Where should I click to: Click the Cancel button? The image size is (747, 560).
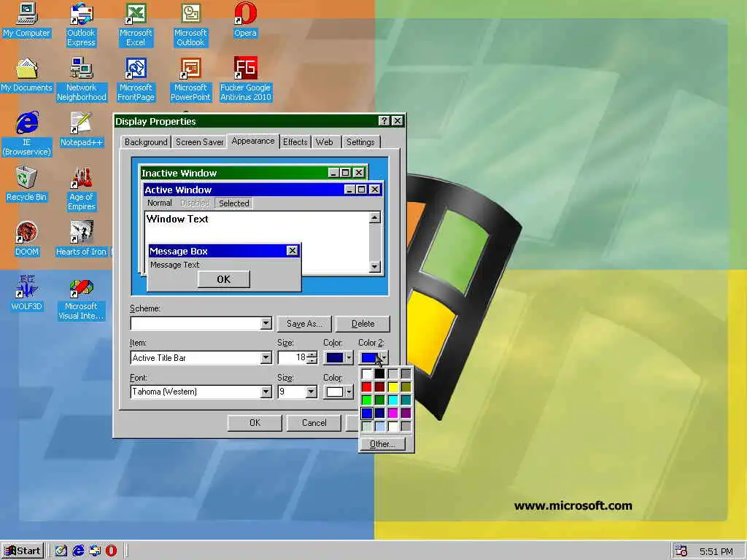[x=314, y=423]
